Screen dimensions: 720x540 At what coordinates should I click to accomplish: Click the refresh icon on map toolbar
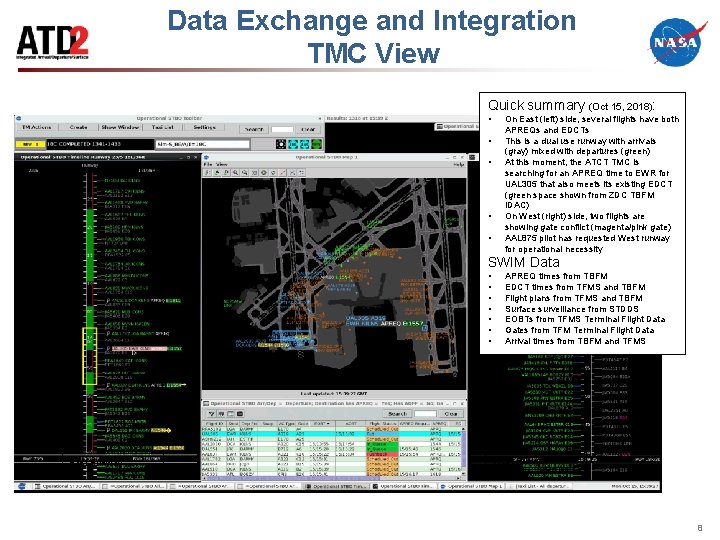click(273, 173)
